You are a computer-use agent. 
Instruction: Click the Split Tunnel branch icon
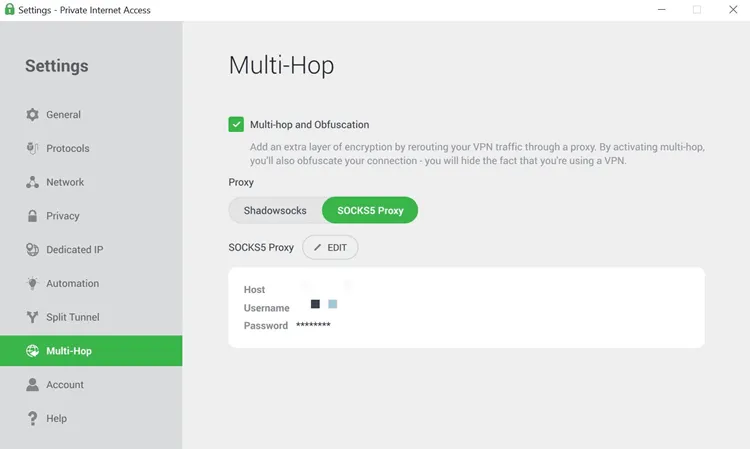coord(32,318)
